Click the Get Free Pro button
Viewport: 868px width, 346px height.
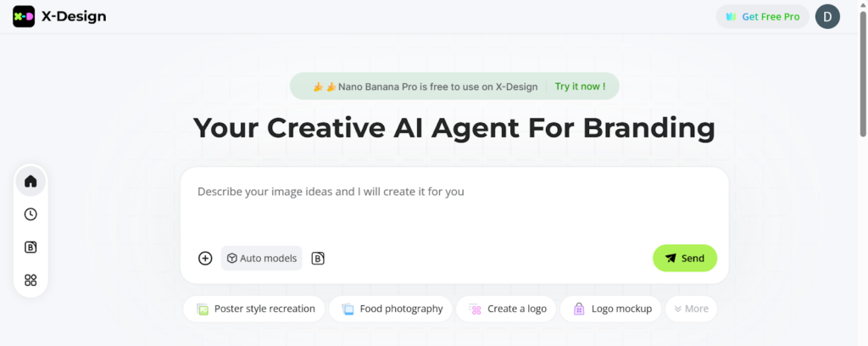[762, 16]
